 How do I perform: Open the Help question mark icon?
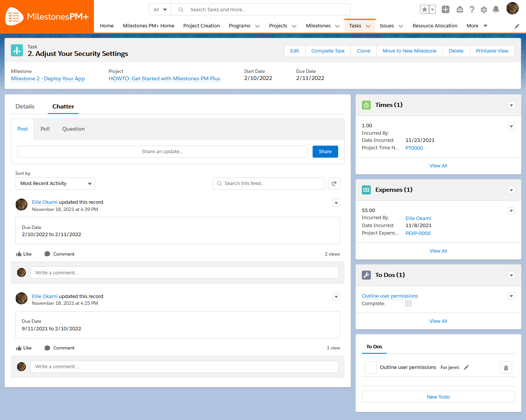coord(472,9)
